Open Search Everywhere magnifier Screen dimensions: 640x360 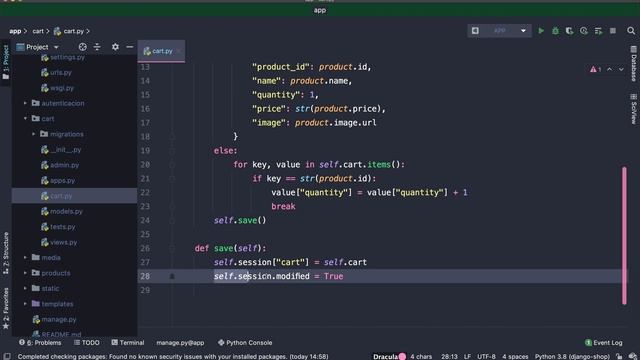click(631, 31)
